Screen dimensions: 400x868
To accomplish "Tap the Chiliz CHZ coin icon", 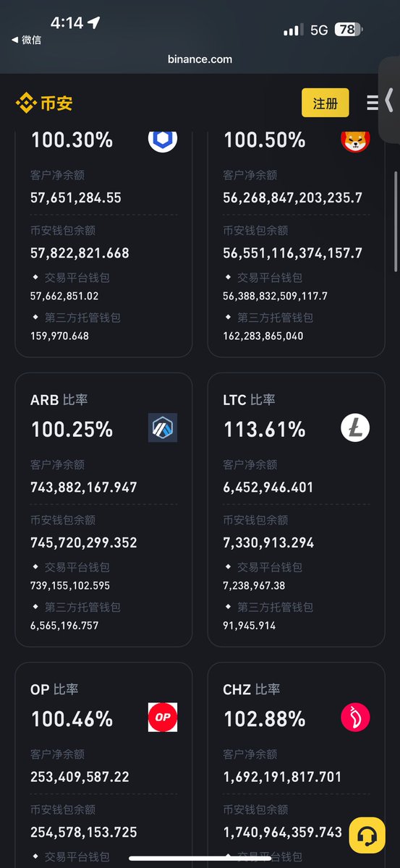I will [355, 718].
